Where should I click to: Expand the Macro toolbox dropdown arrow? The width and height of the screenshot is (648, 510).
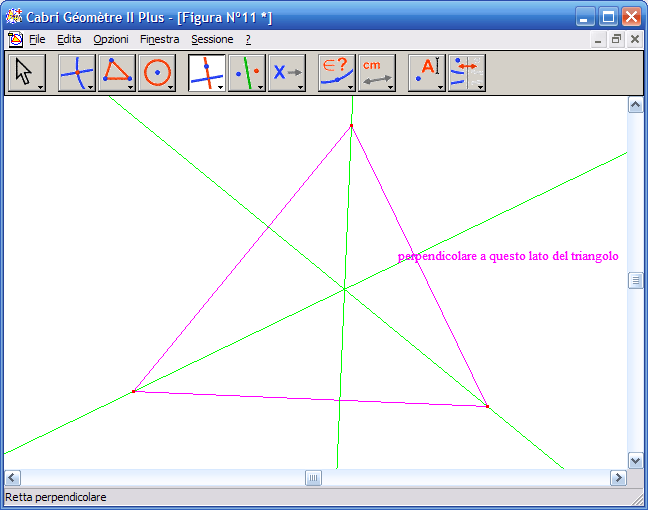[x=300, y=87]
